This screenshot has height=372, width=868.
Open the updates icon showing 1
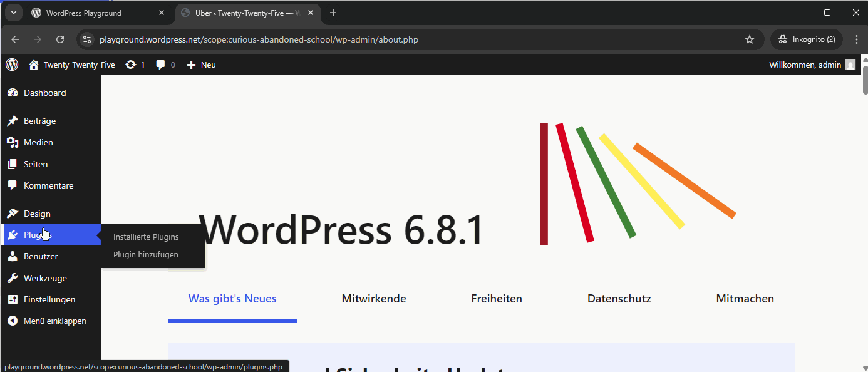pyautogui.click(x=130, y=65)
